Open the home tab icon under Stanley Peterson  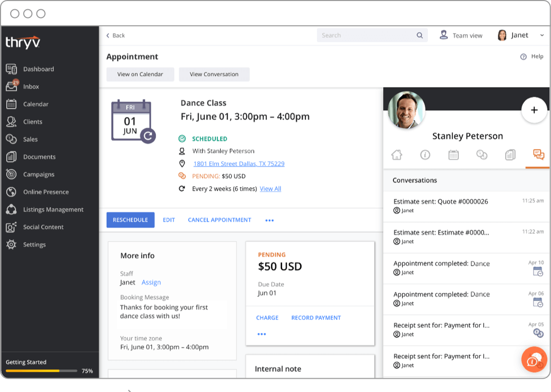397,154
